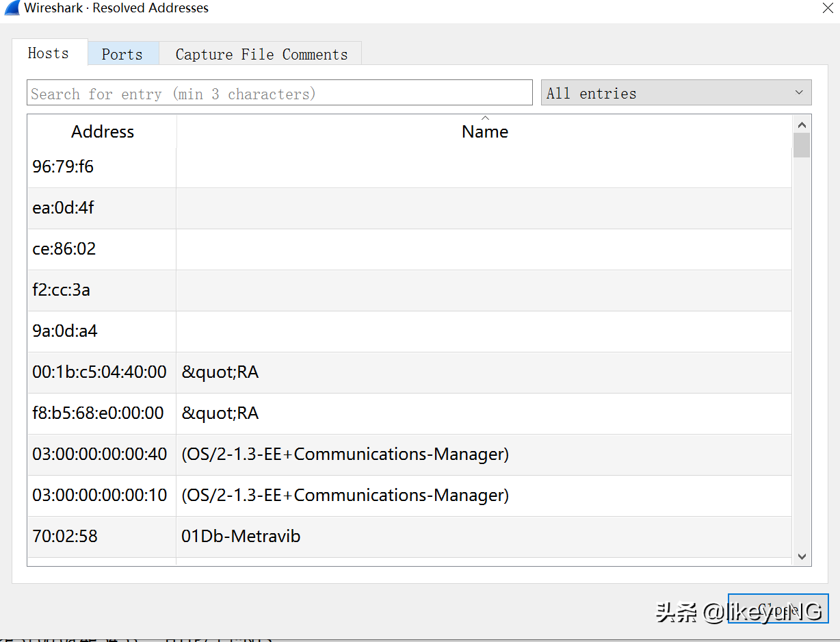The height and width of the screenshot is (642, 840).
Task: Click the name in the 03:00:00:00:00:10 row
Action: click(345, 496)
